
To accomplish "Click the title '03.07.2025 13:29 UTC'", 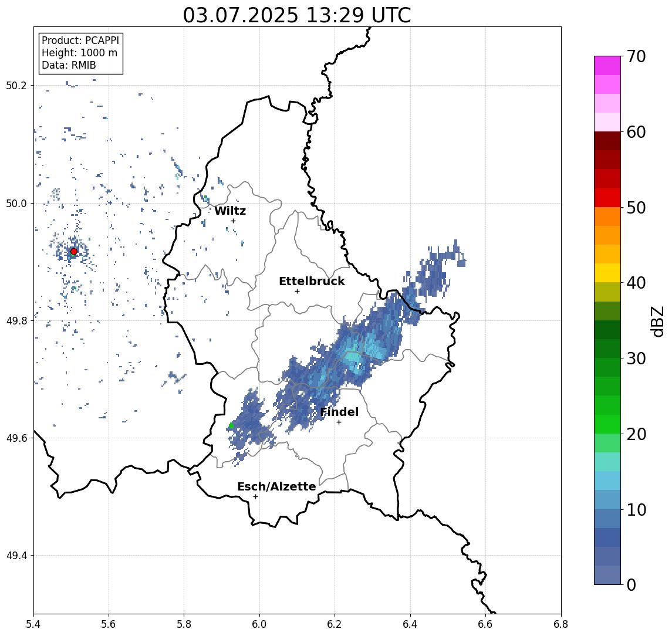I will click(x=296, y=15).
